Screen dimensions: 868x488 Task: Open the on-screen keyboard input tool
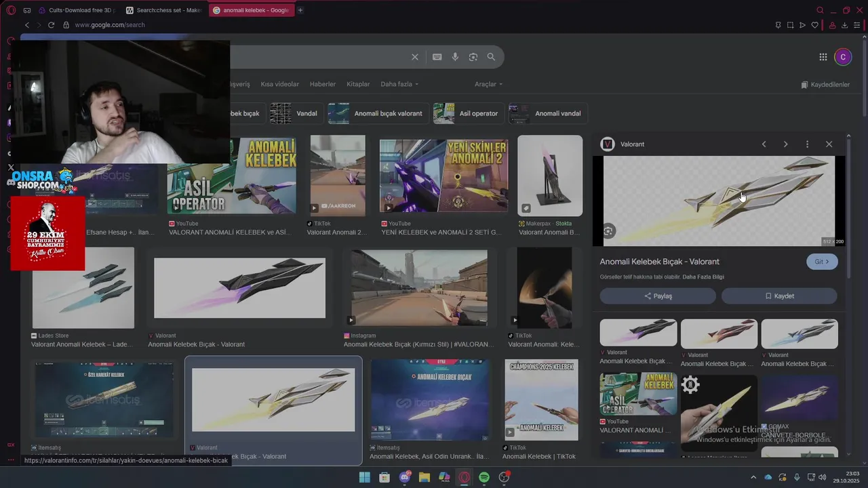click(437, 57)
